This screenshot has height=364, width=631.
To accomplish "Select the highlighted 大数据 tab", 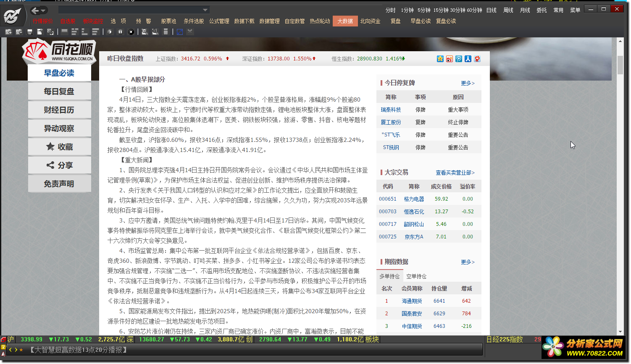I will [x=345, y=21].
